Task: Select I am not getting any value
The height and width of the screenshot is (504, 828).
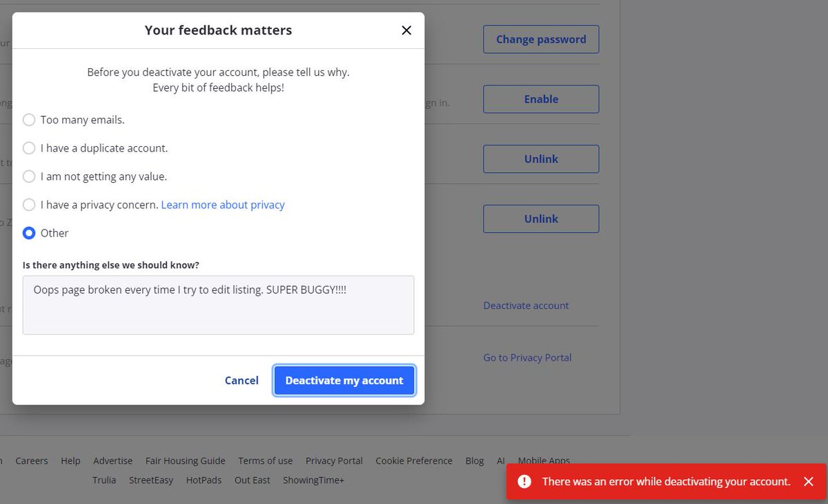Action: [29, 177]
